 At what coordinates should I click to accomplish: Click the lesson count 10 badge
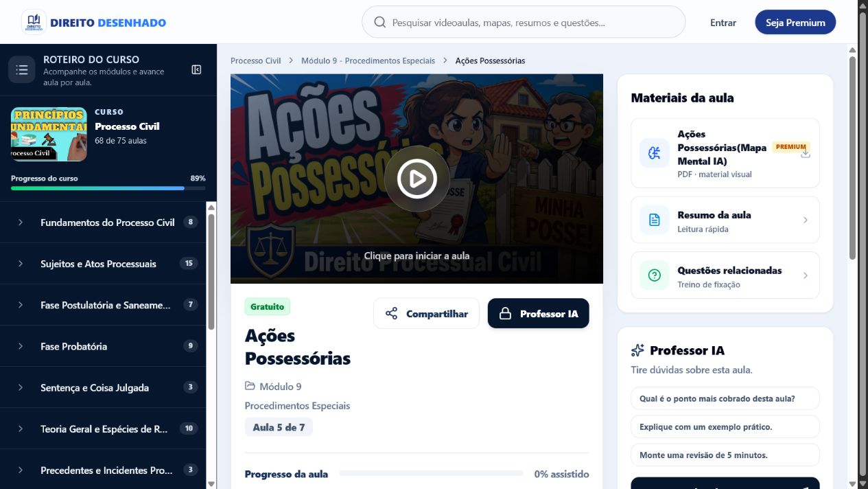click(x=189, y=429)
